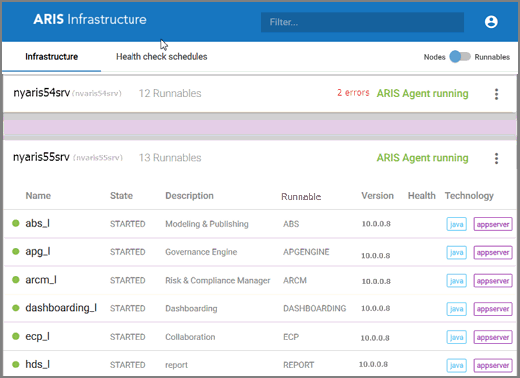Viewport: 520px width, 378px height.
Task: Toggle the Nodes/Runnables switch
Action: tap(460, 57)
